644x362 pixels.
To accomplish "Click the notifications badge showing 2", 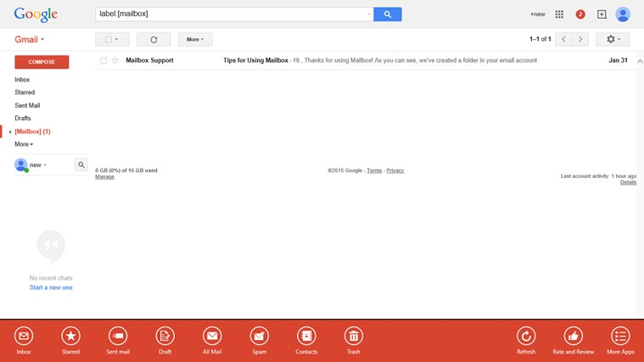I will click(580, 14).
